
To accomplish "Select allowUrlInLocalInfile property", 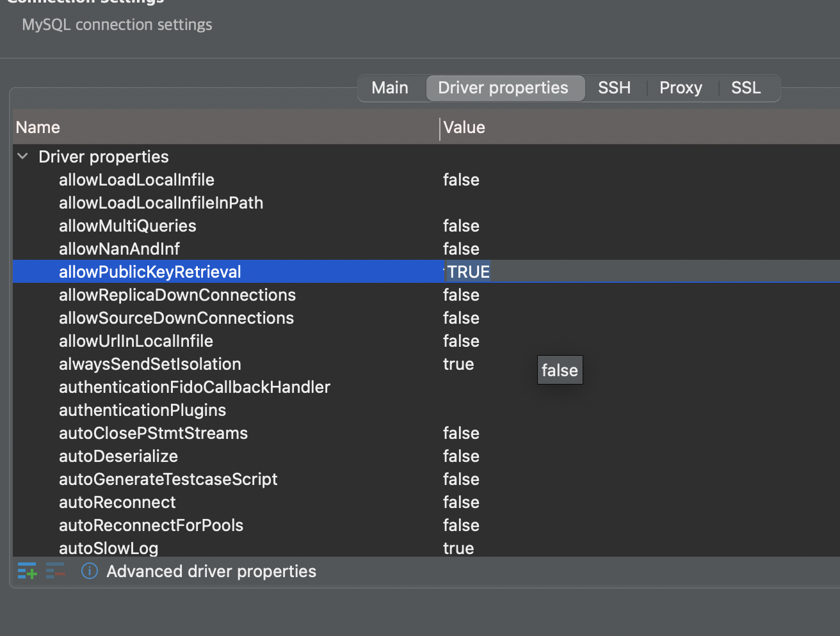I will 136,341.
